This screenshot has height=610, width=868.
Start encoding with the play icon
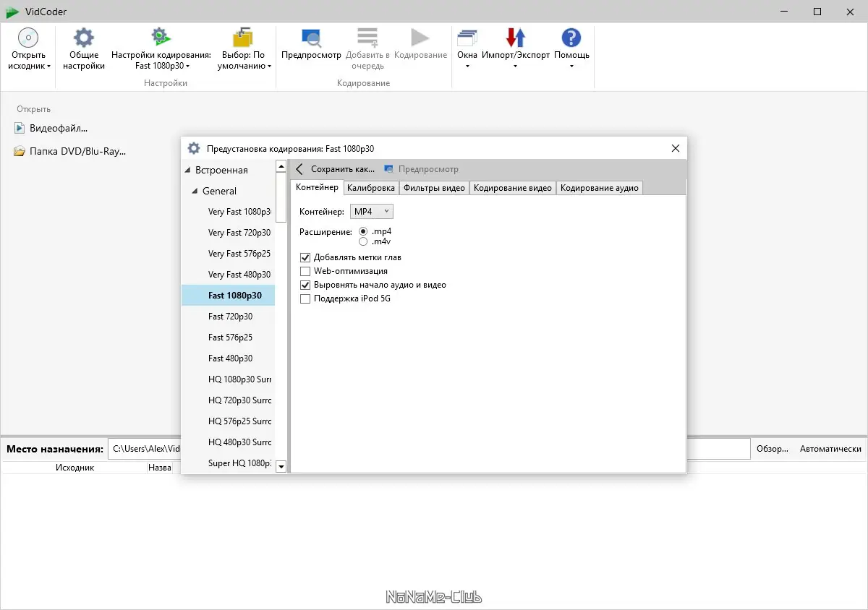coord(420,38)
